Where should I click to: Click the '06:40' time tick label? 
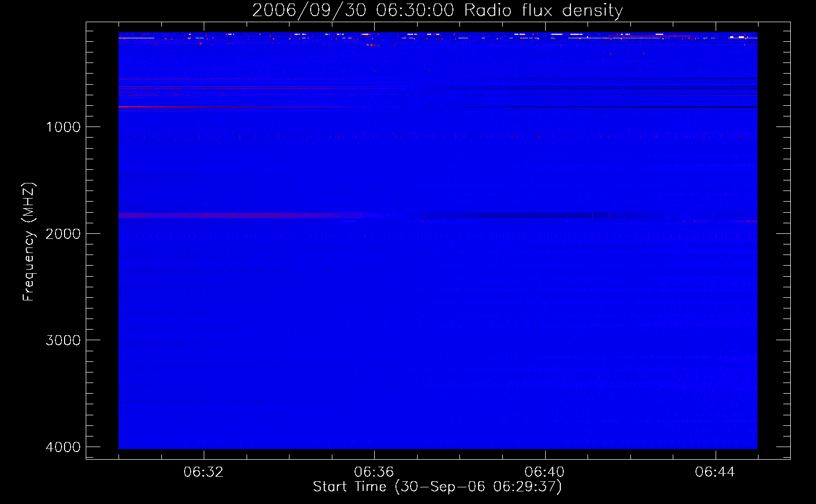pyautogui.click(x=545, y=472)
